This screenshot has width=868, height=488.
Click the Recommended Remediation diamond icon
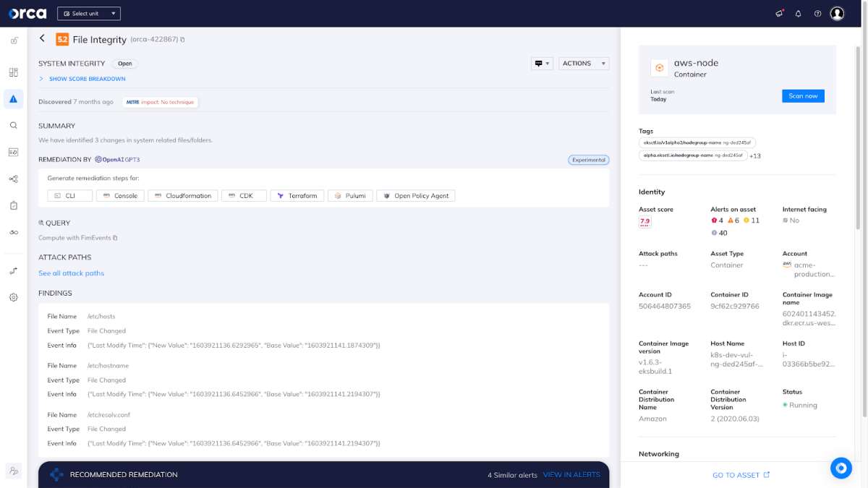click(x=56, y=474)
